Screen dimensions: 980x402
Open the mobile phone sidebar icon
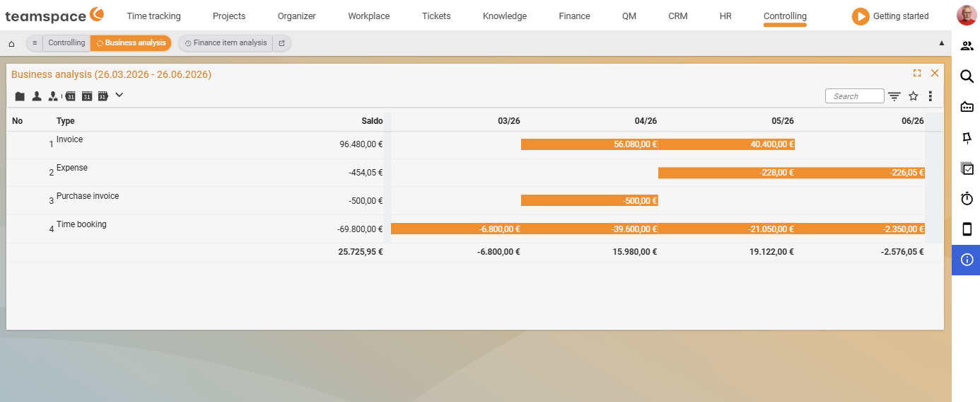pyautogui.click(x=967, y=229)
